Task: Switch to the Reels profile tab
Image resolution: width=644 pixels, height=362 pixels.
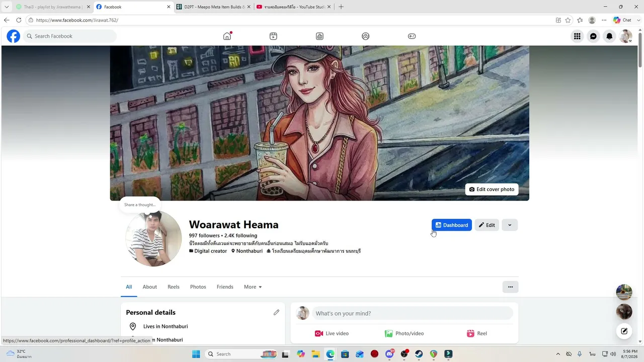Action: point(174,287)
